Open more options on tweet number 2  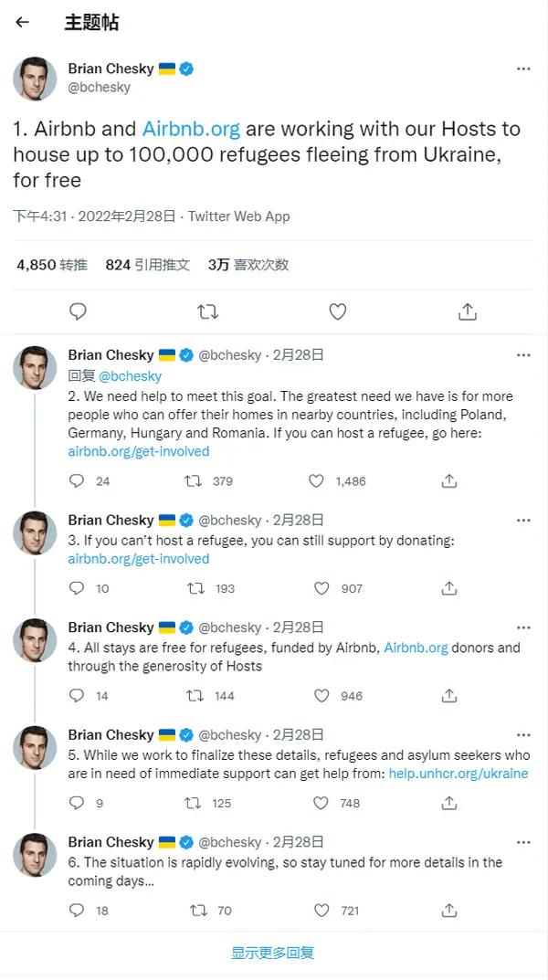[523, 354]
